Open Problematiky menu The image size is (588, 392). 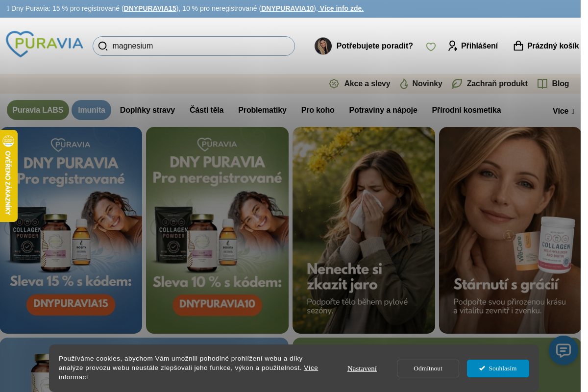(262, 110)
